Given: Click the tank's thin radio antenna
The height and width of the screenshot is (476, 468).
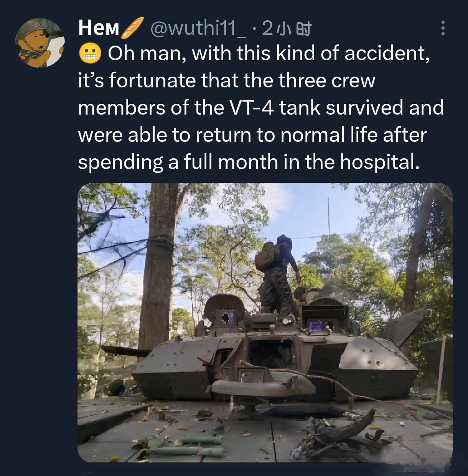Looking at the screenshot, I should [x=328, y=245].
